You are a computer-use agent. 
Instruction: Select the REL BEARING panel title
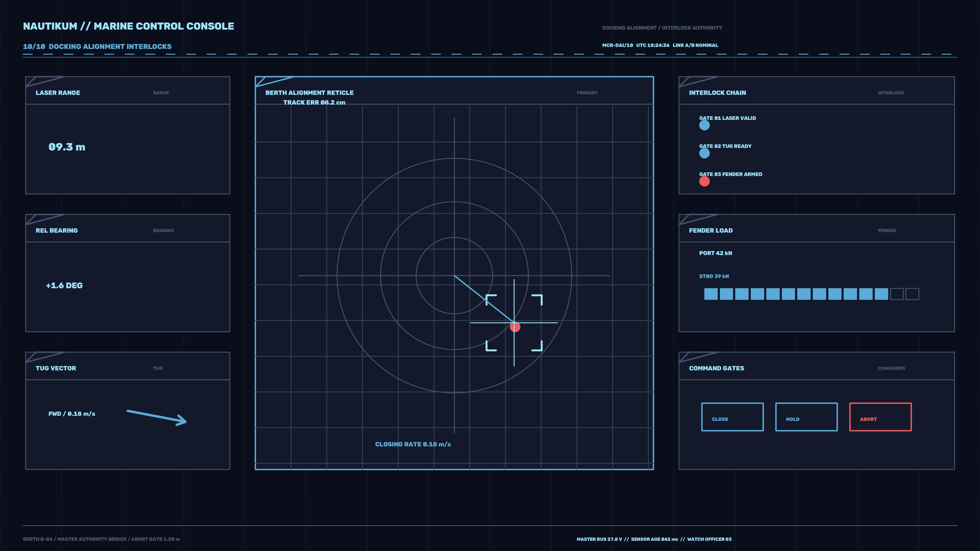pyautogui.click(x=57, y=230)
